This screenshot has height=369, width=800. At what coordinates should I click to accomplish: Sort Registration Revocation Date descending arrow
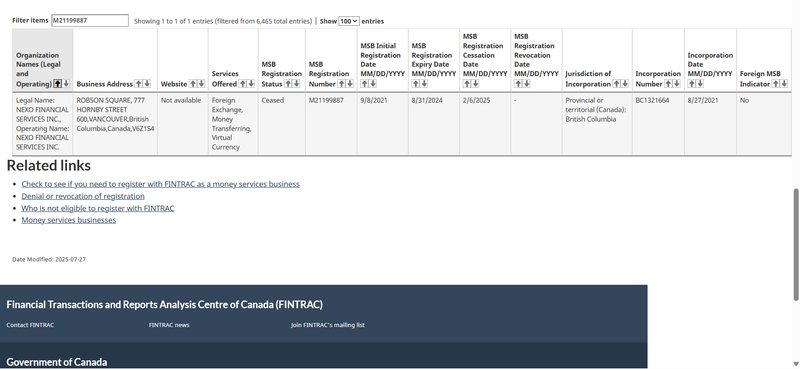coord(526,84)
